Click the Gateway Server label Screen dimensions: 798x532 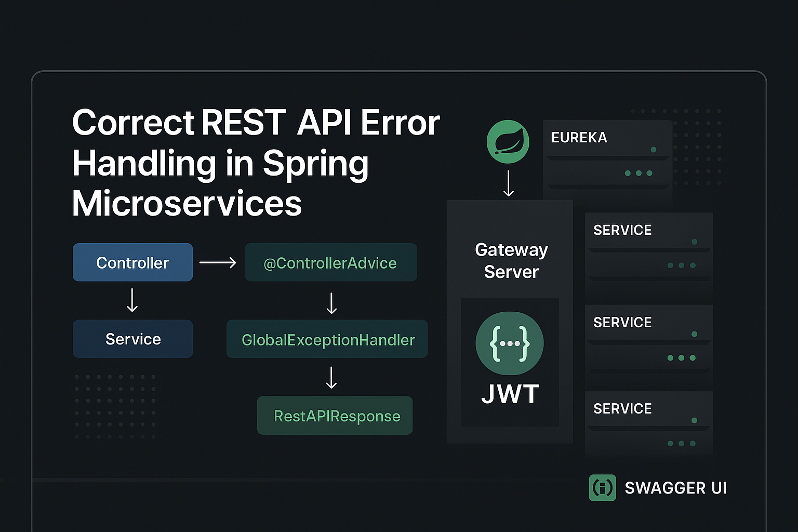[x=511, y=260]
